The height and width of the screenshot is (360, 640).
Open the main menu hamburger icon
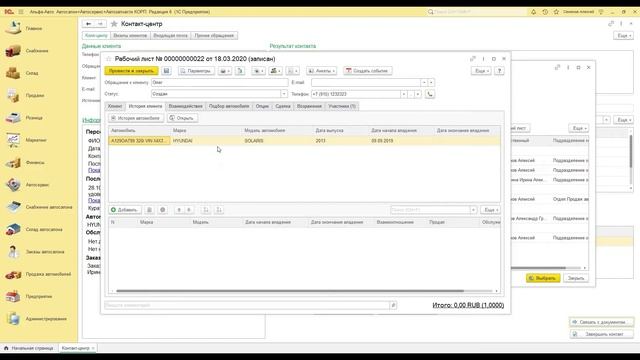[x=21, y=12]
